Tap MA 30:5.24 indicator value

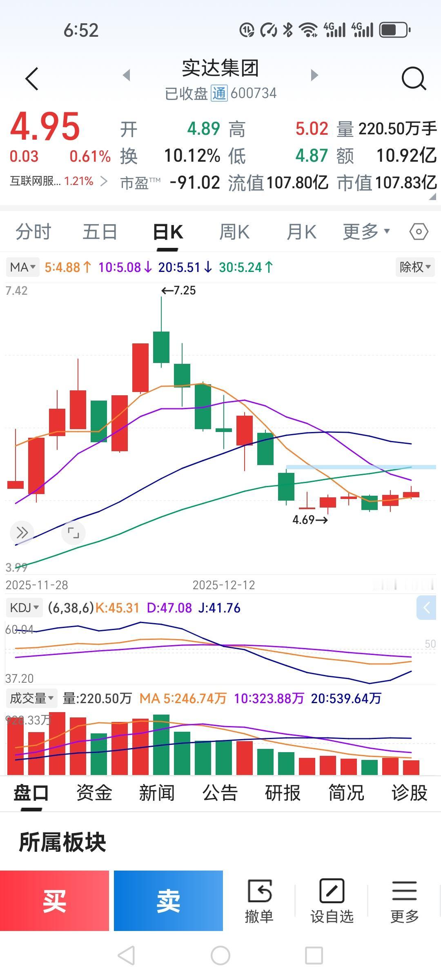click(246, 267)
